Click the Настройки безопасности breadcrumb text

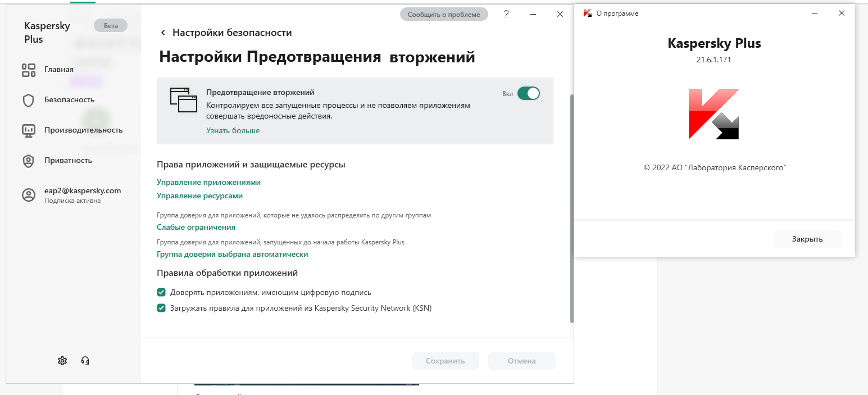pyautogui.click(x=232, y=33)
